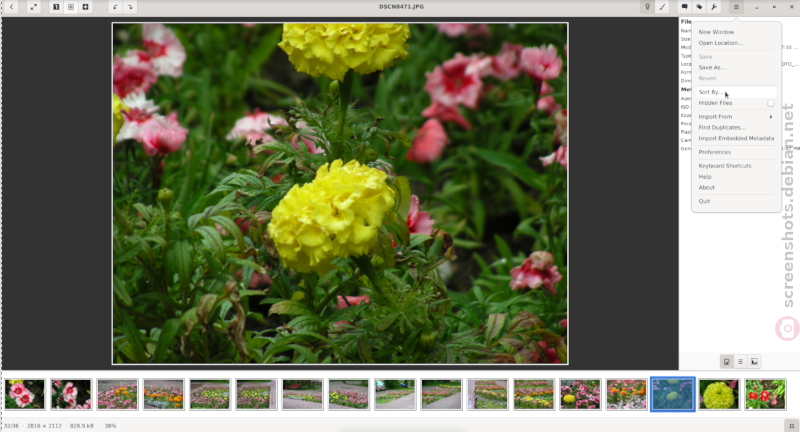This screenshot has width=800, height=432.
Task: Select Find Duplicates... entry
Action: tap(736, 128)
